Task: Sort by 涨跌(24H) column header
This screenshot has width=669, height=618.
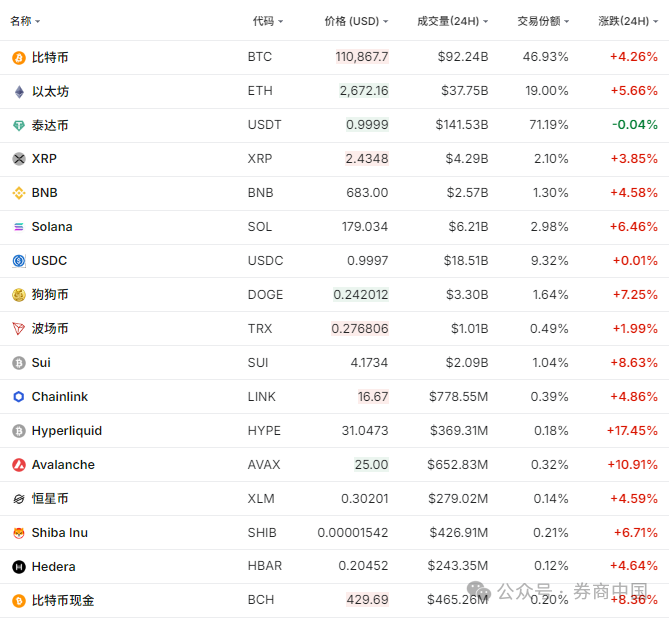Action: click(x=628, y=21)
